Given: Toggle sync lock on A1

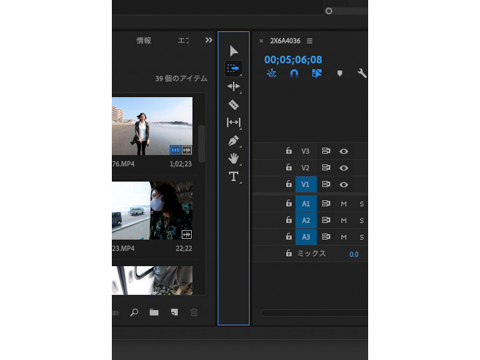Looking at the screenshot, I should tap(326, 204).
